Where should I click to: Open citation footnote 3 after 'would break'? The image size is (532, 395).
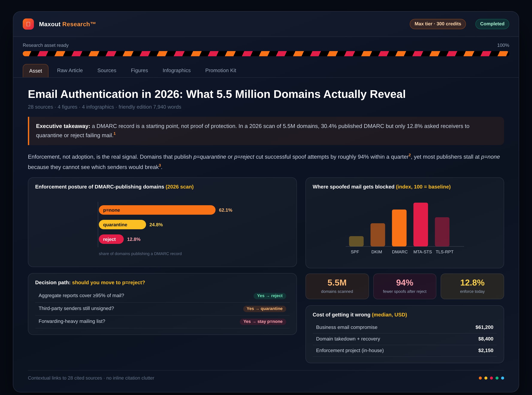[x=160, y=165]
